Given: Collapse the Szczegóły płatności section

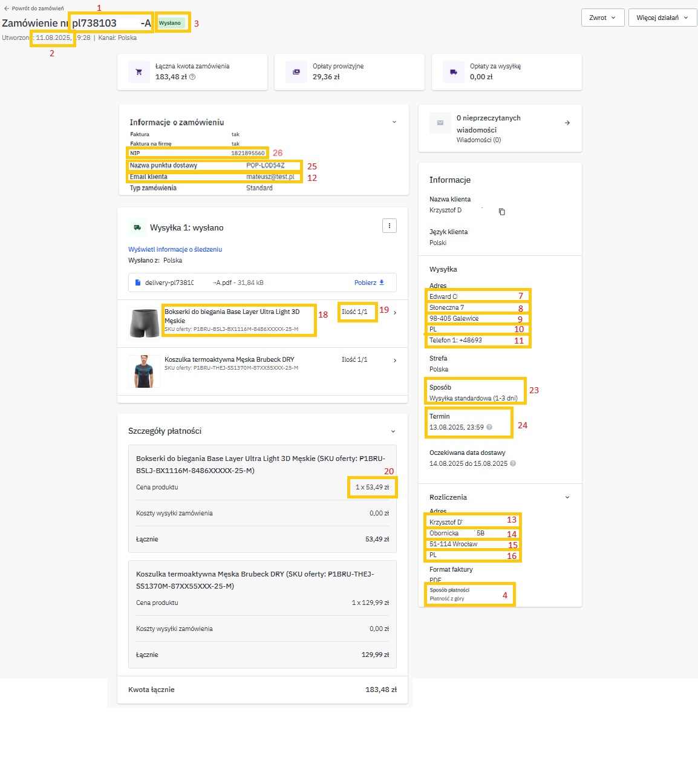Looking at the screenshot, I should [x=393, y=431].
